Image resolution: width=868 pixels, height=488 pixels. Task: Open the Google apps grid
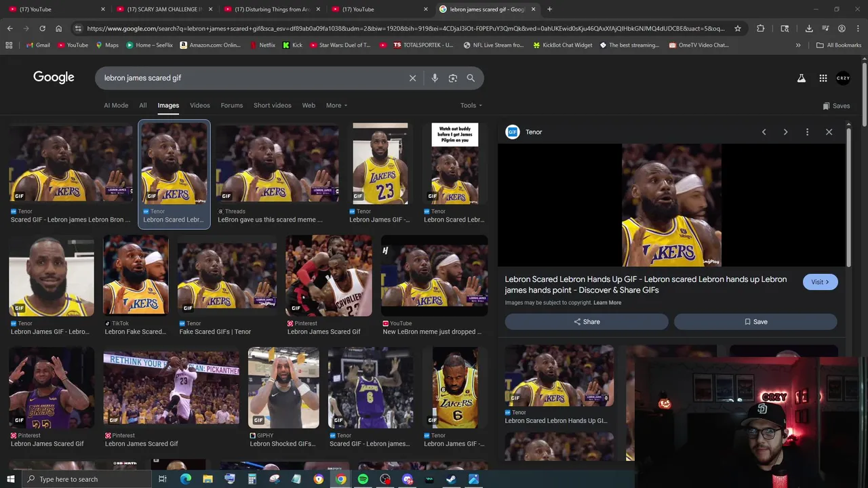point(823,78)
